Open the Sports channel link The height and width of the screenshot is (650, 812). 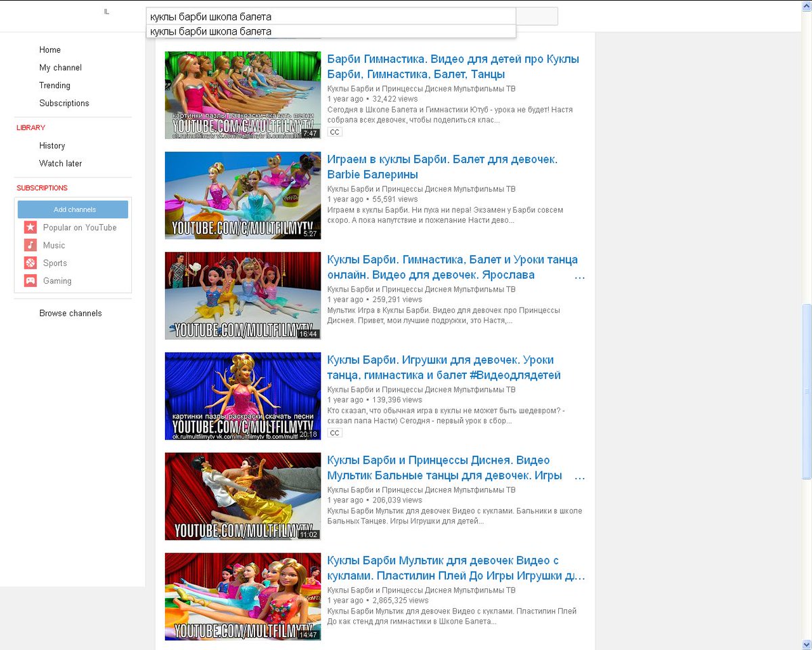click(x=55, y=263)
